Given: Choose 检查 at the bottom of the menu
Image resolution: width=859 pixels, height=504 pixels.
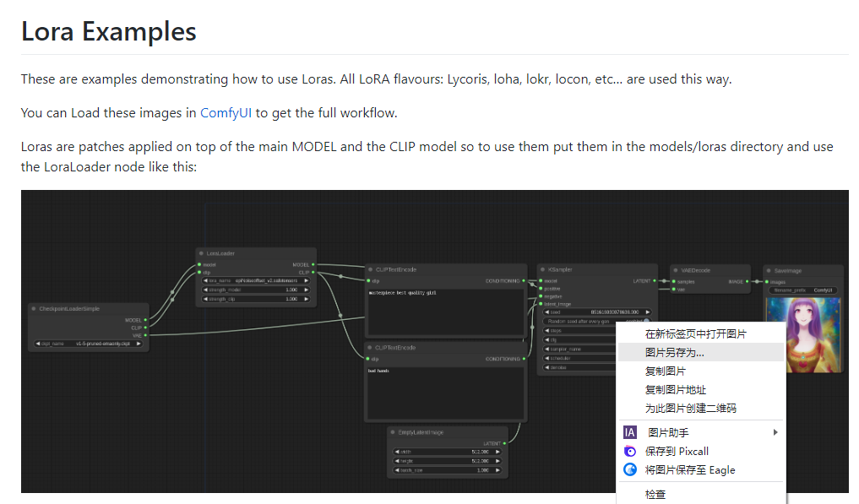Looking at the screenshot, I should click(701, 494).
